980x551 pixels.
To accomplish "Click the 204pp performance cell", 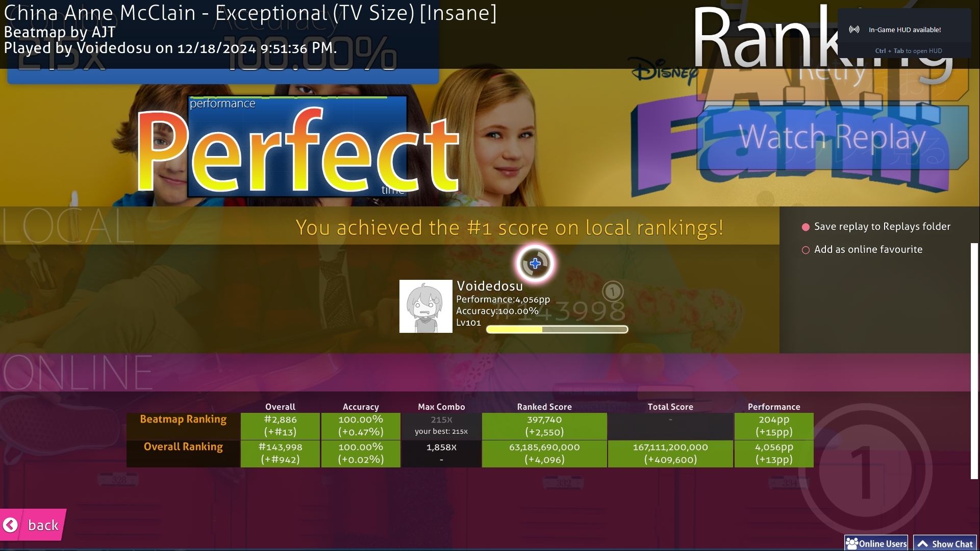I will (x=774, y=426).
